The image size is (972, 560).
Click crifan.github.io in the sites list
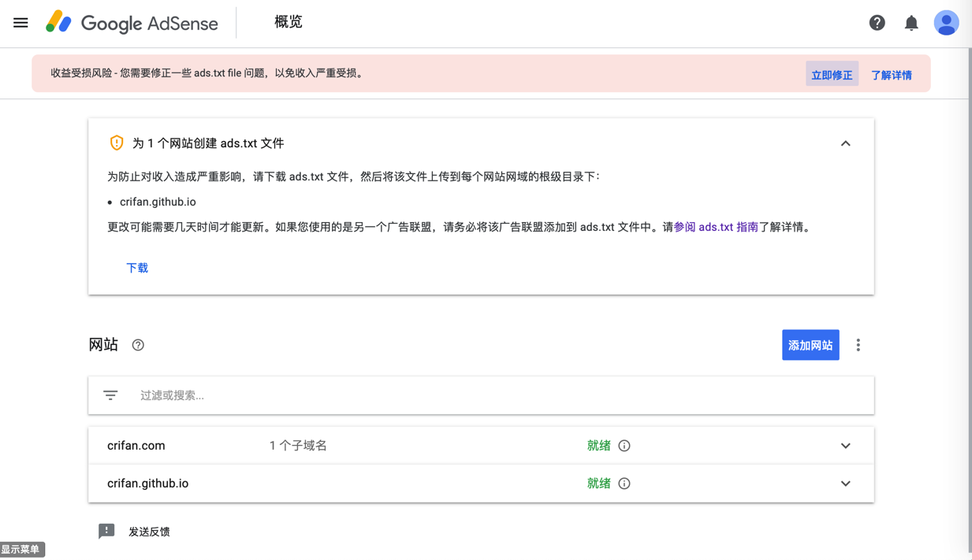(x=148, y=484)
